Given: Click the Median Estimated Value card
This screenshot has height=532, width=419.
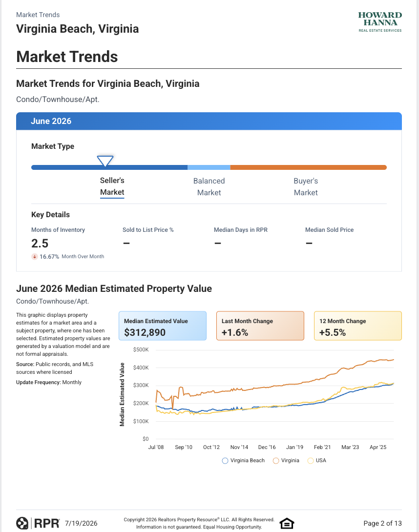Looking at the screenshot, I should coord(163,326).
